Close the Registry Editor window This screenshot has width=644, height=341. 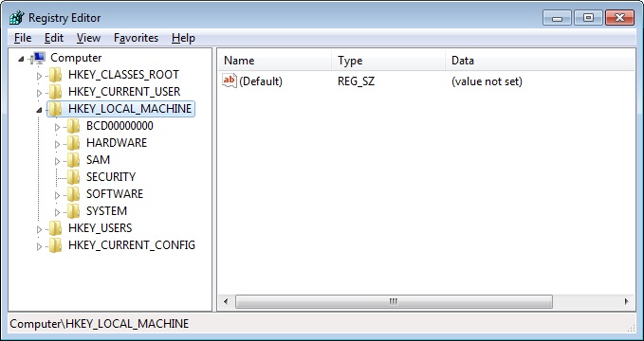[x=619, y=18]
